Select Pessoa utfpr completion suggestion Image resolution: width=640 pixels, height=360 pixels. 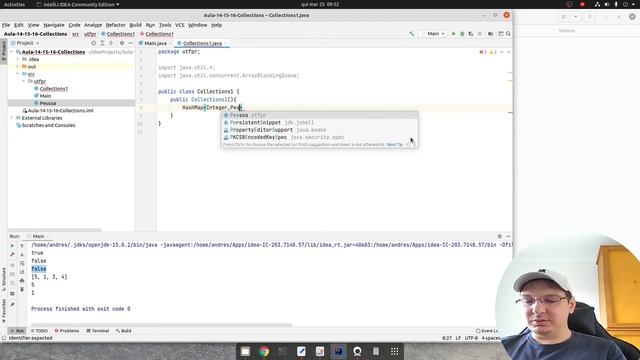320,115
